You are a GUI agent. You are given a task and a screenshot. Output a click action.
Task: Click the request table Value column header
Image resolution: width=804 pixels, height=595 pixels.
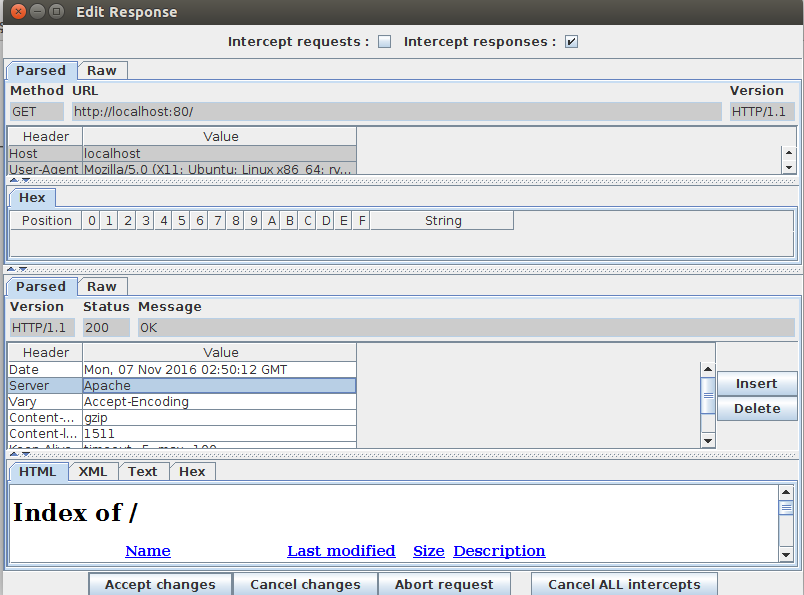pyautogui.click(x=220, y=136)
